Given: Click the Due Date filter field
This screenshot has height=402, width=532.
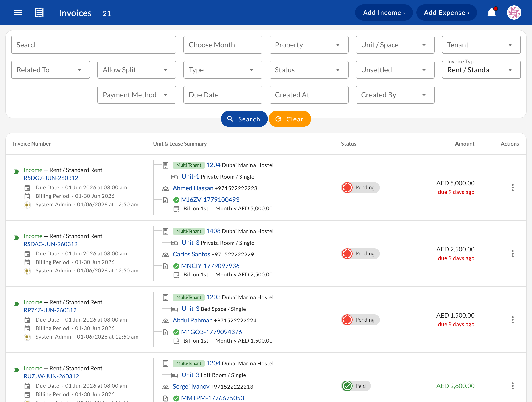Looking at the screenshot, I should [223, 95].
